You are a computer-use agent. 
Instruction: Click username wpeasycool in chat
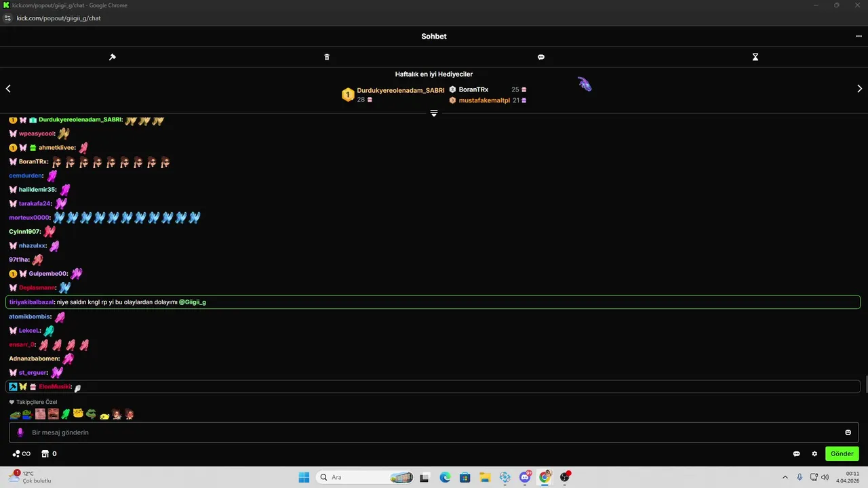coord(37,134)
